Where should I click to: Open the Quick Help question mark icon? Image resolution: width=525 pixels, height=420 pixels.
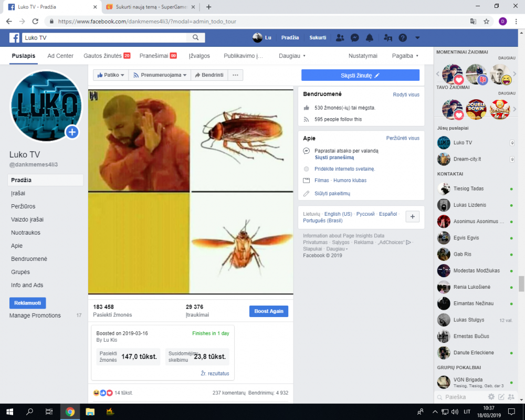[x=403, y=38]
